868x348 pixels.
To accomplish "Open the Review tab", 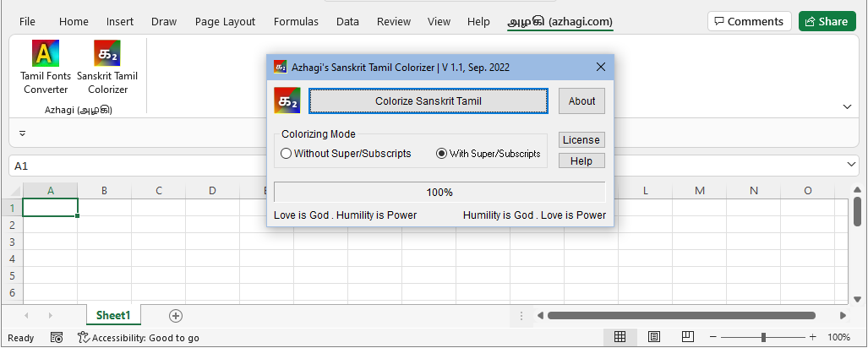I will tap(394, 22).
